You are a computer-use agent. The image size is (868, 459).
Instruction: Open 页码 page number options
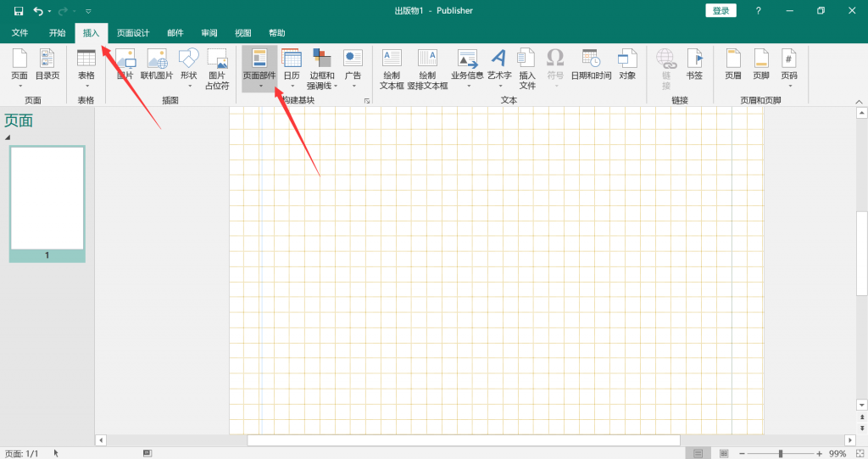(789, 68)
